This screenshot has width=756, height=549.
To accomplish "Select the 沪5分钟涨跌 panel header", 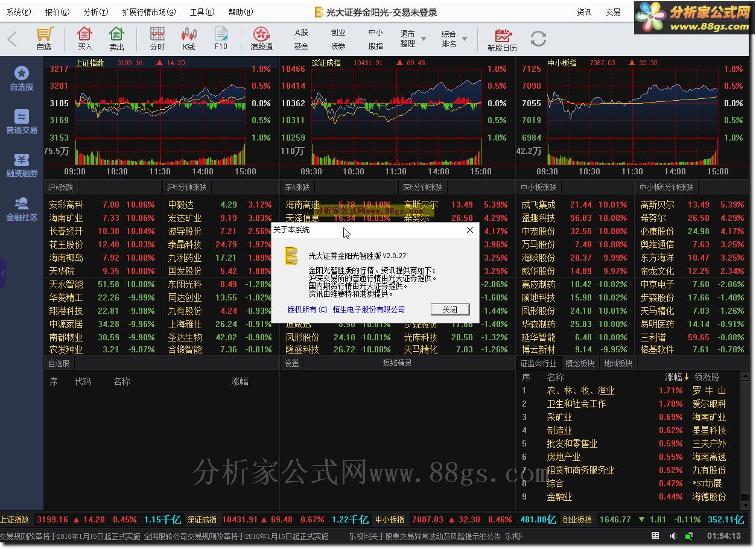I will 186,187.
